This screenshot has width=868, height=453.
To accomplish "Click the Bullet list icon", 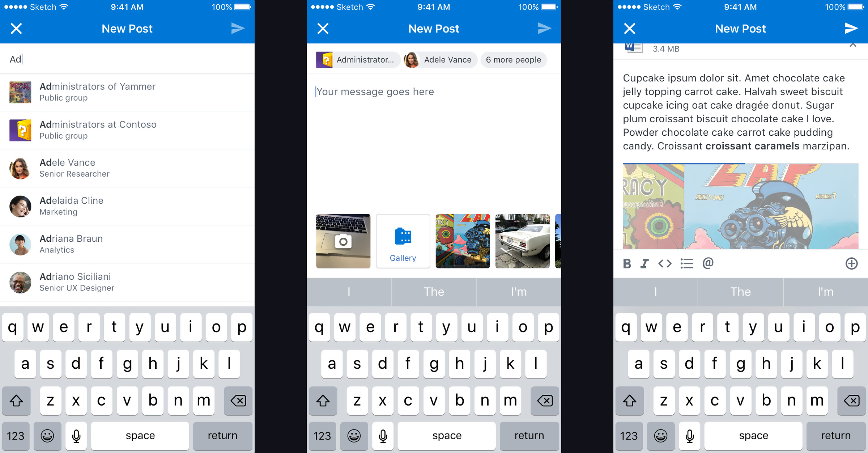I will coord(687,263).
